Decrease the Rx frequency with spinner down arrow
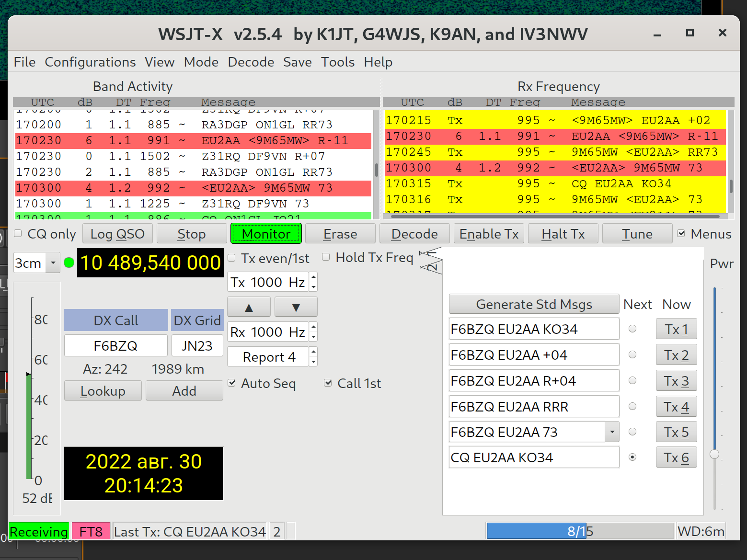Image resolution: width=747 pixels, height=560 pixels. [313, 337]
